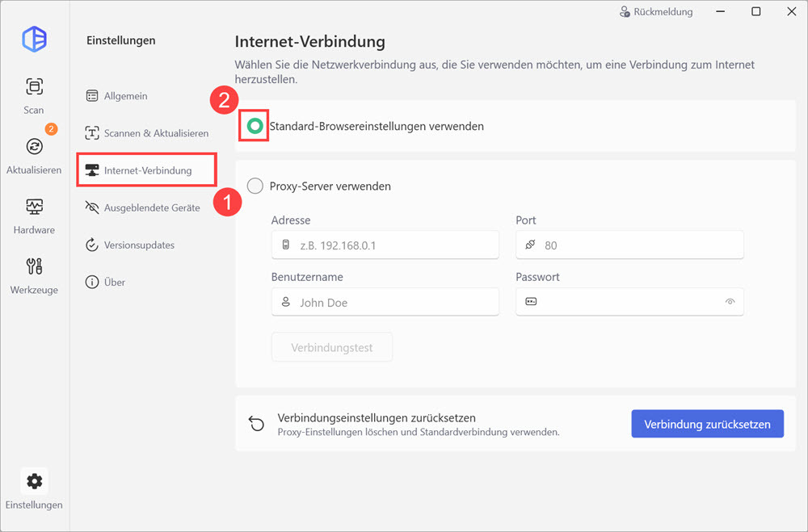Close the window
This screenshot has height=532, width=808.
(792, 11)
